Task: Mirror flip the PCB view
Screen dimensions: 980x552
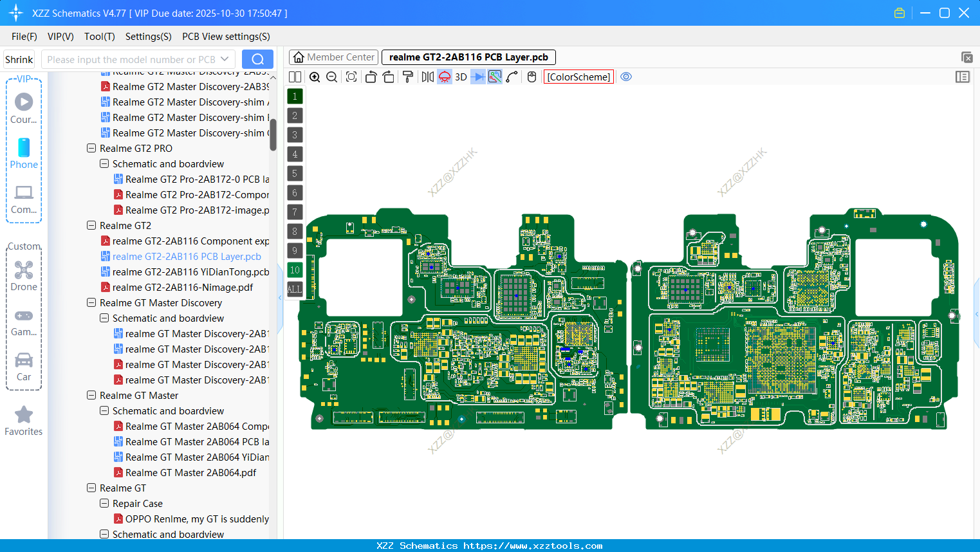Action: [x=428, y=77]
